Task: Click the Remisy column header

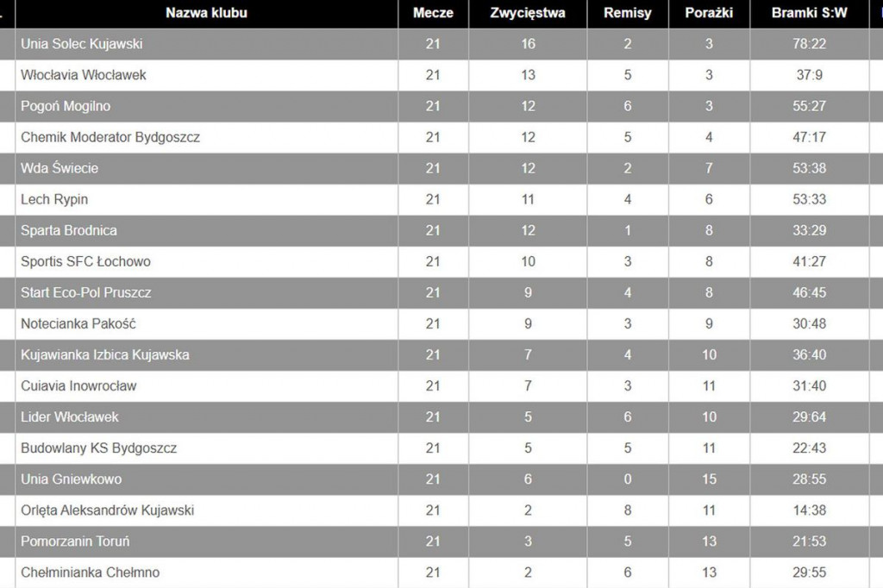Action: coord(628,13)
